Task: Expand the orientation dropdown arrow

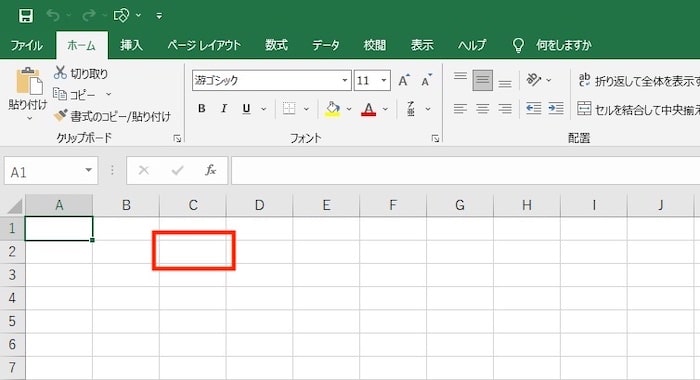Action: click(549, 80)
